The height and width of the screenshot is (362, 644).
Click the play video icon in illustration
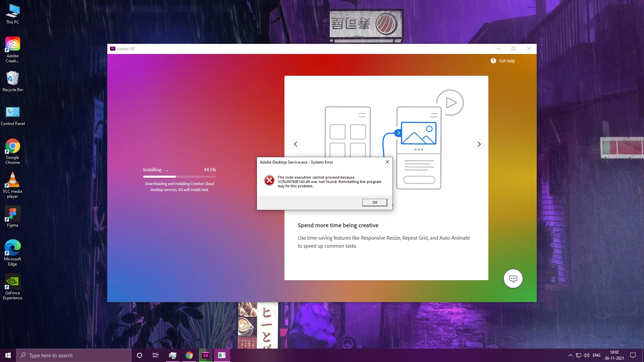coord(450,103)
